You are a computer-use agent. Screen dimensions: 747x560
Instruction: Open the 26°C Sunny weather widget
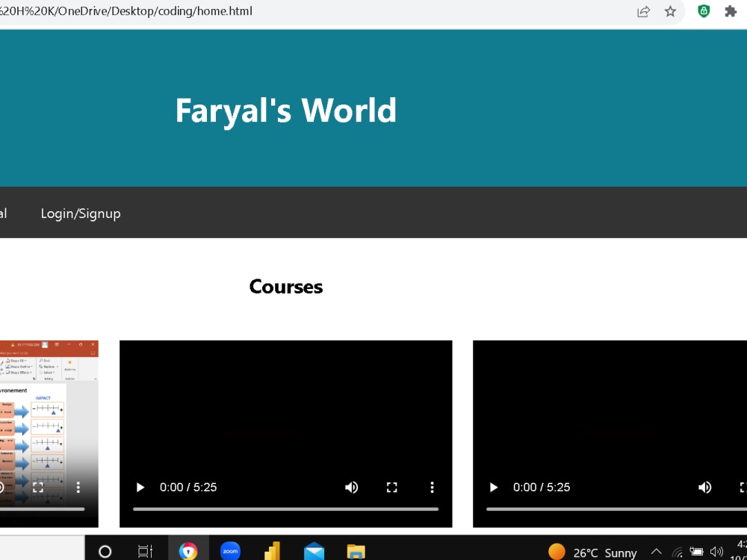(x=592, y=553)
